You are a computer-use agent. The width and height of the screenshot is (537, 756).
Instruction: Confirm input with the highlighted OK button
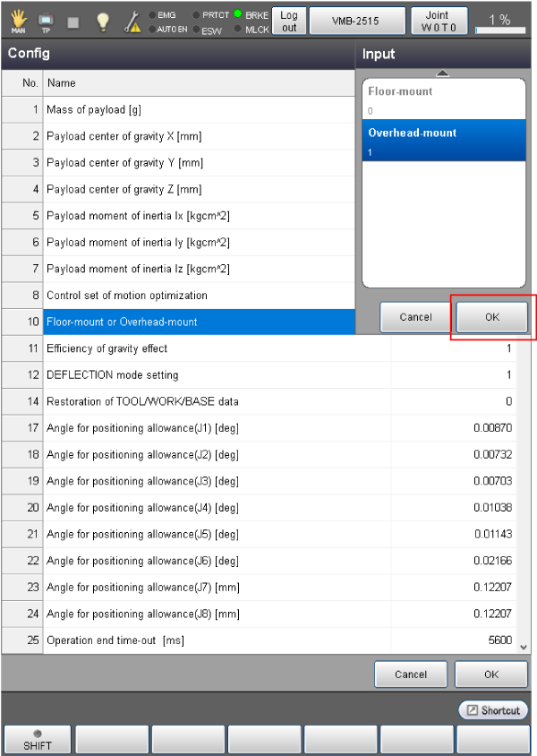491,317
